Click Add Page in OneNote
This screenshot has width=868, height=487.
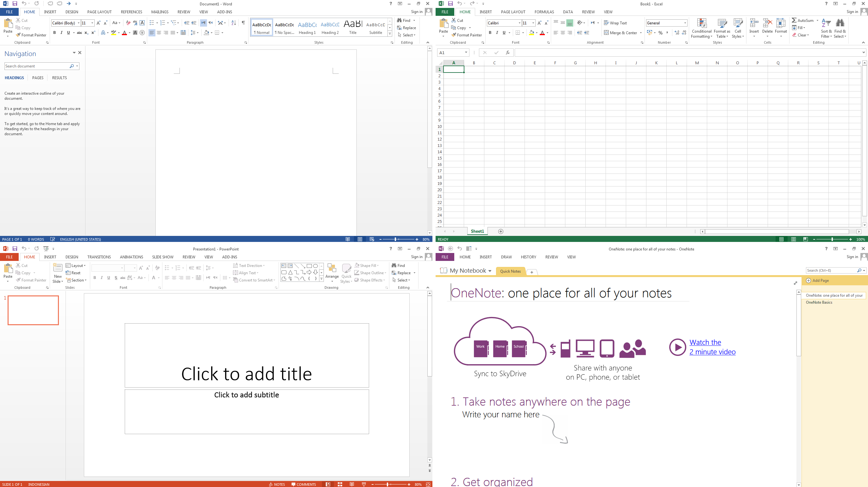point(817,281)
